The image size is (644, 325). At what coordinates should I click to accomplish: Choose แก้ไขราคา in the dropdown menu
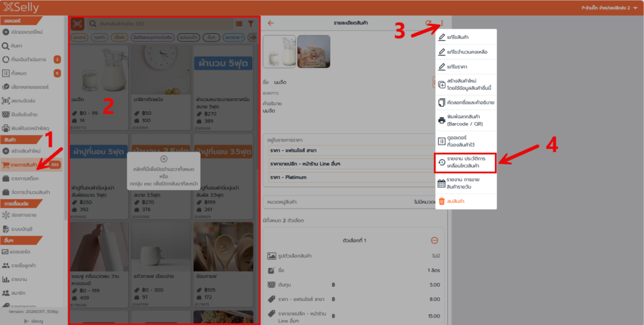click(x=465, y=66)
